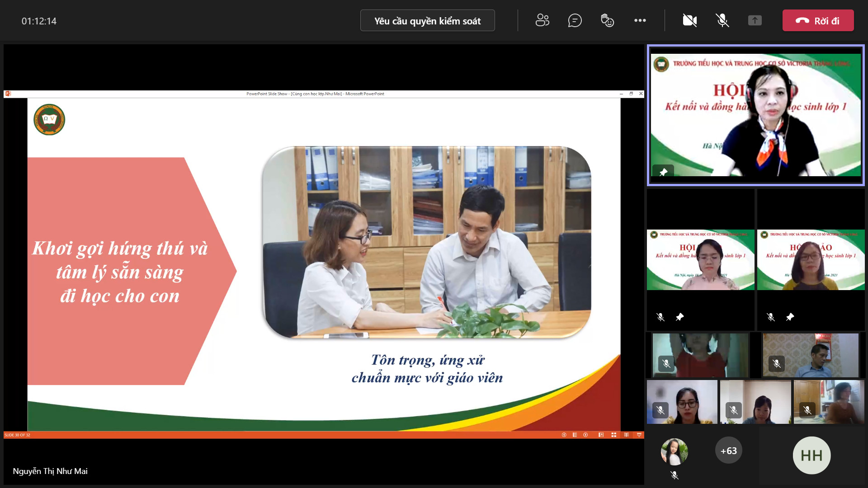Toggle the camera on
The width and height of the screenshot is (868, 488).
(689, 20)
